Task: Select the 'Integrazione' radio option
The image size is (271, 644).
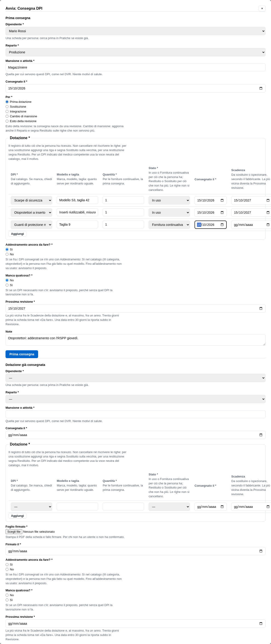Action: click(x=7, y=112)
